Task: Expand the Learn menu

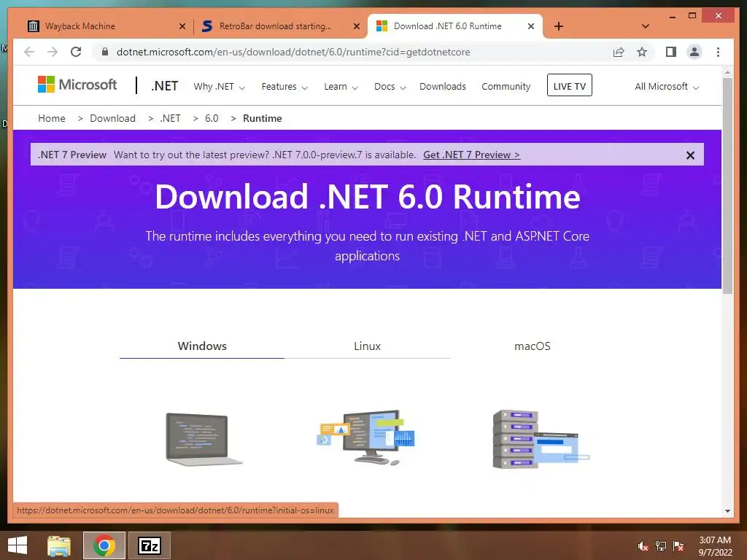Action: click(x=341, y=87)
